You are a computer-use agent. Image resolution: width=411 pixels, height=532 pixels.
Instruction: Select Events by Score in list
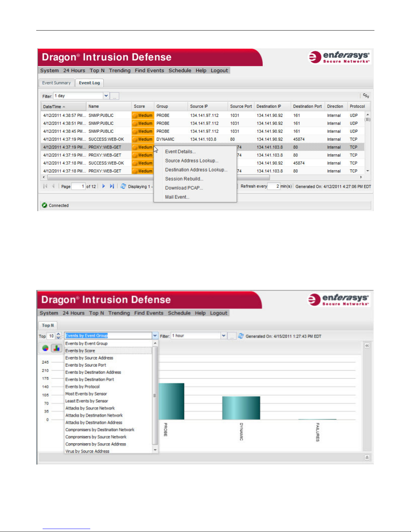108,351
